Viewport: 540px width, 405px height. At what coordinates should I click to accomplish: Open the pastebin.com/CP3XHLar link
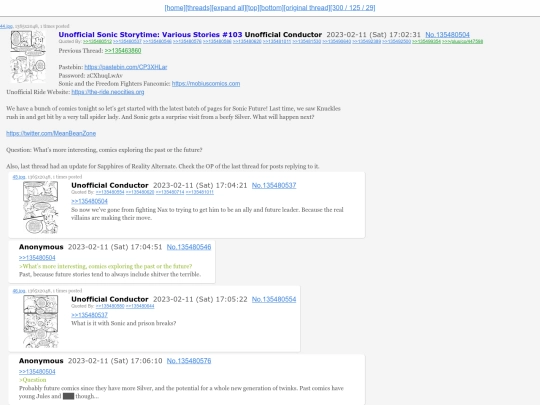pos(126,67)
